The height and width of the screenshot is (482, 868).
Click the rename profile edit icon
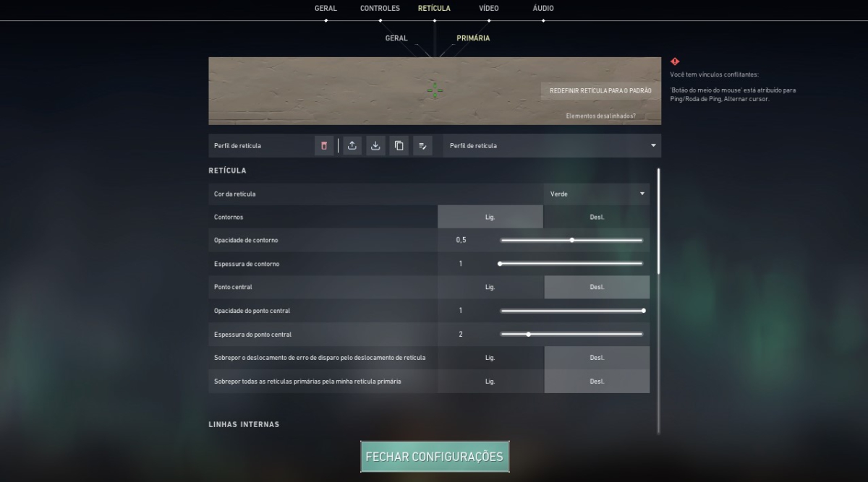[422, 146]
